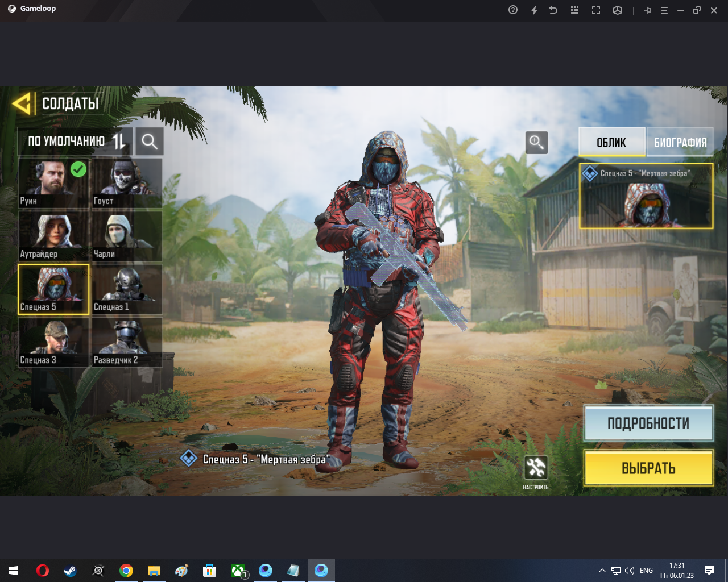The width and height of the screenshot is (728, 582).
Task: Toggle Gameloop fullscreen mode icon
Action: tap(596, 10)
